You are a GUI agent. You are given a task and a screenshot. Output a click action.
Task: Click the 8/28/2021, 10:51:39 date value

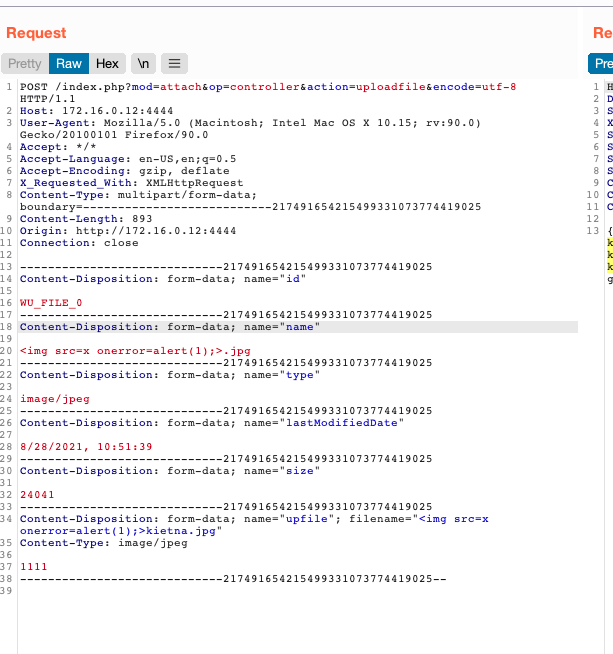pos(86,447)
